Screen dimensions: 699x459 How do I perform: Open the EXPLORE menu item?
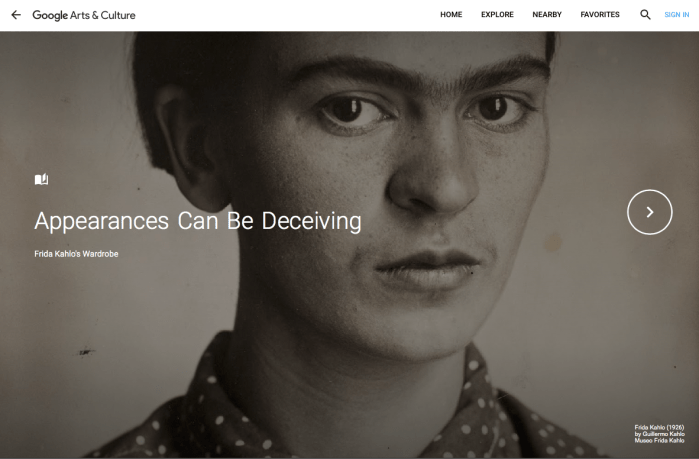[x=497, y=15]
